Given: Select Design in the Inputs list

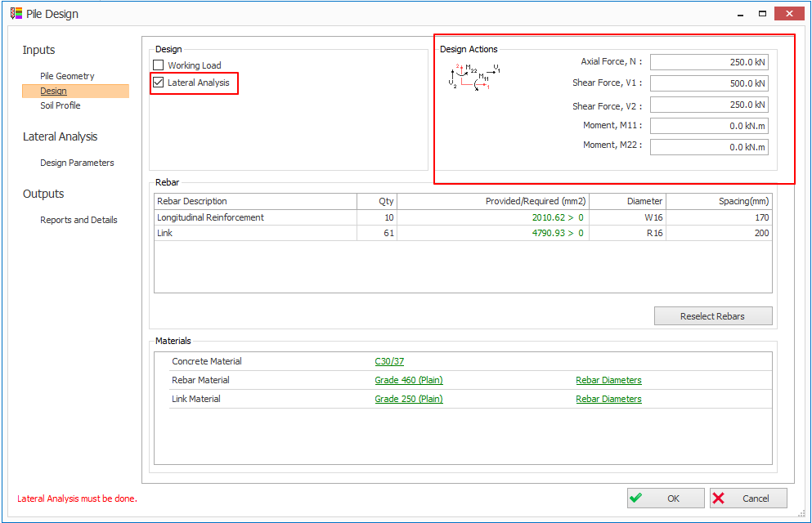Looking at the screenshot, I should pos(54,91).
